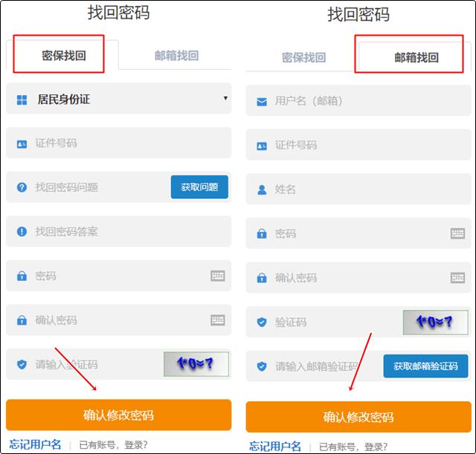Screen dimensions: 476x454
Task: Select the 密保找回 tab in left panel
Action: pyautogui.click(x=62, y=55)
